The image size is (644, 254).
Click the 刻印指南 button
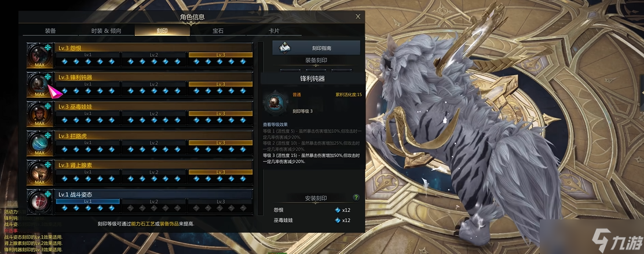pyautogui.click(x=316, y=47)
